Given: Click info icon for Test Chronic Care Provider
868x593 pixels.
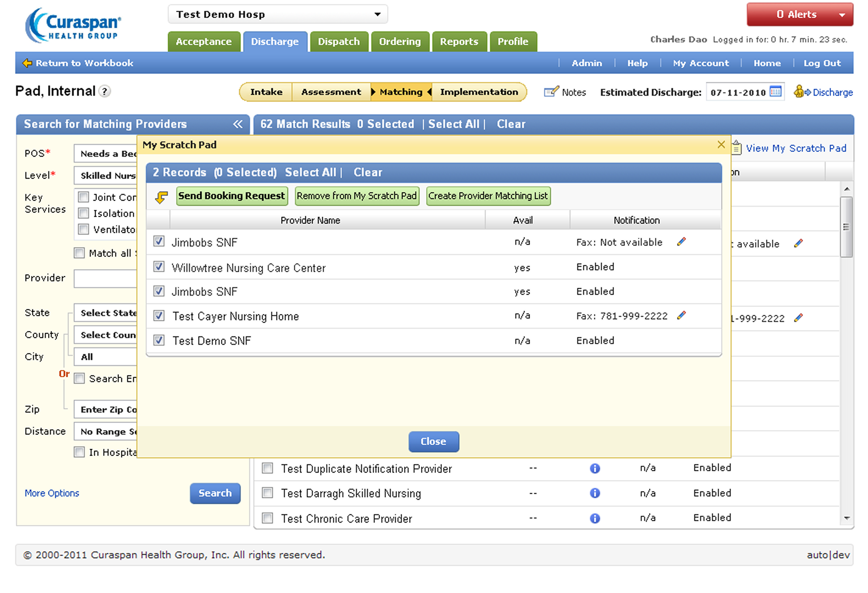Looking at the screenshot, I should click(x=595, y=519).
